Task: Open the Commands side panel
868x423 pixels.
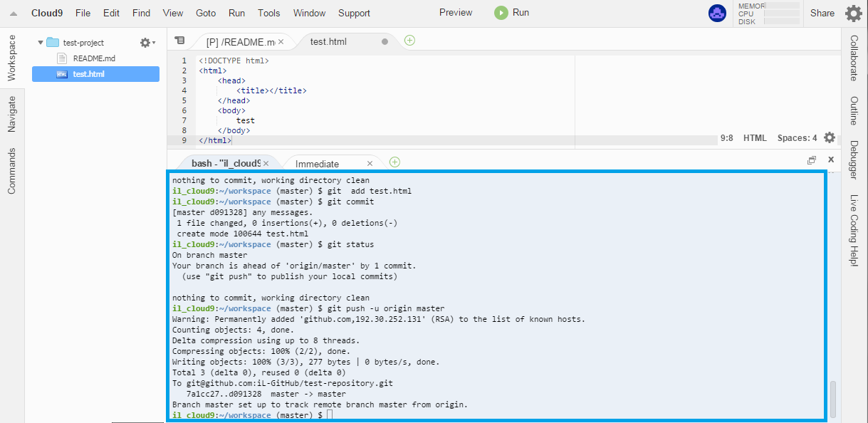Action: pos(11,171)
